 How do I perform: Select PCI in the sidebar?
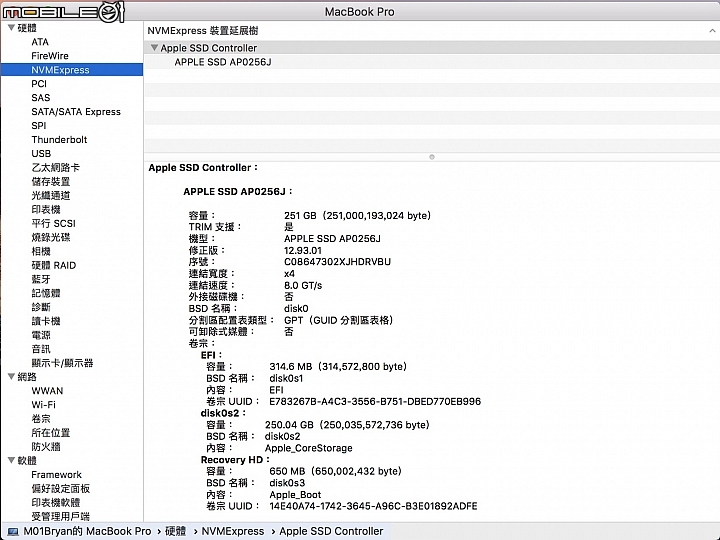(39, 84)
